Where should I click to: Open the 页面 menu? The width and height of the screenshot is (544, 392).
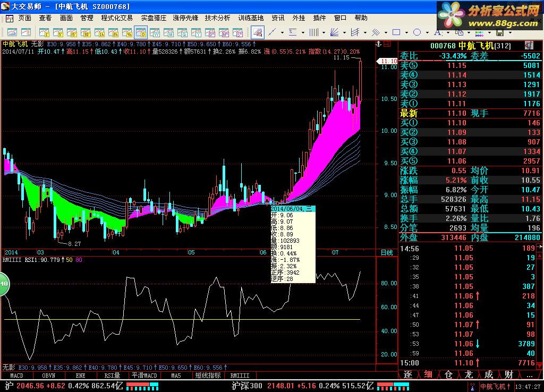click(24, 18)
